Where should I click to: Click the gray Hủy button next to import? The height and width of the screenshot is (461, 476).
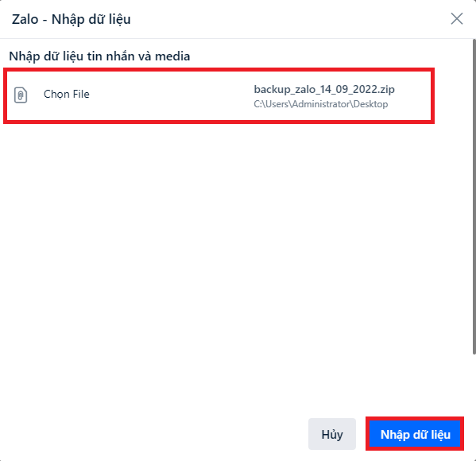(x=332, y=434)
